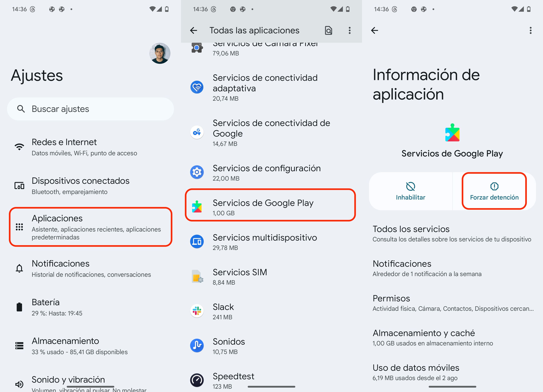This screenshot has width=543, height=392.
Task: Tap the Buscar ajustes search field
Action: 90,109
